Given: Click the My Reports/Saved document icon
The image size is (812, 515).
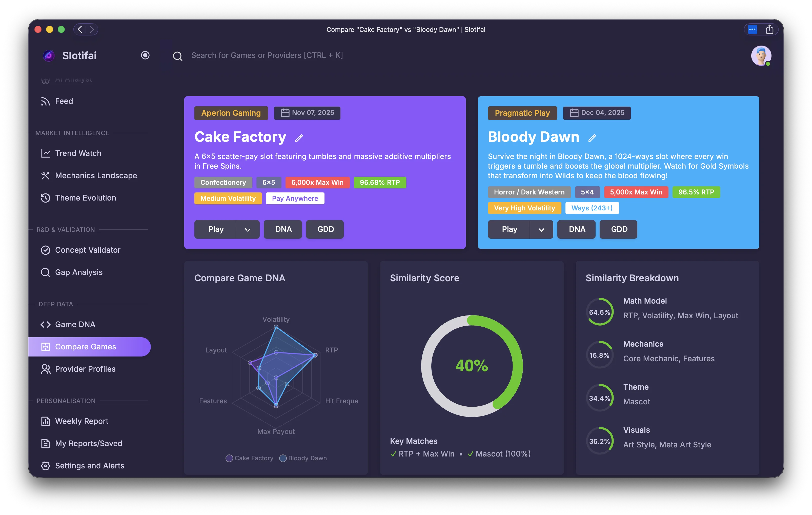Looking at the screenshot, I should click(x=45, y=444).
